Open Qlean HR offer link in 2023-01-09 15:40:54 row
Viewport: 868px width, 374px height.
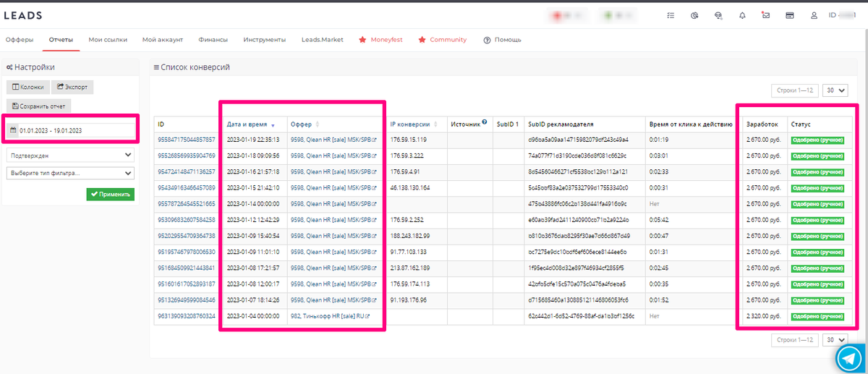(x=331, y=235)
